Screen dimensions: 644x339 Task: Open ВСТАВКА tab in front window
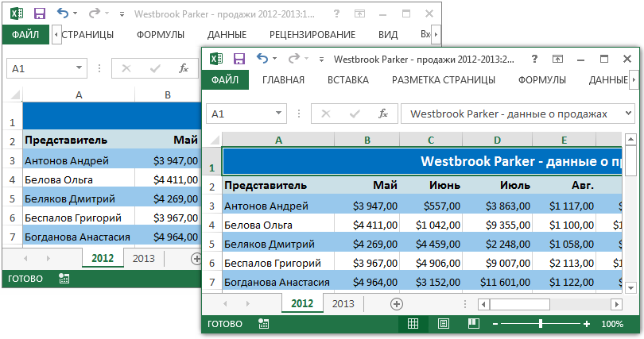tap(348, 80)
